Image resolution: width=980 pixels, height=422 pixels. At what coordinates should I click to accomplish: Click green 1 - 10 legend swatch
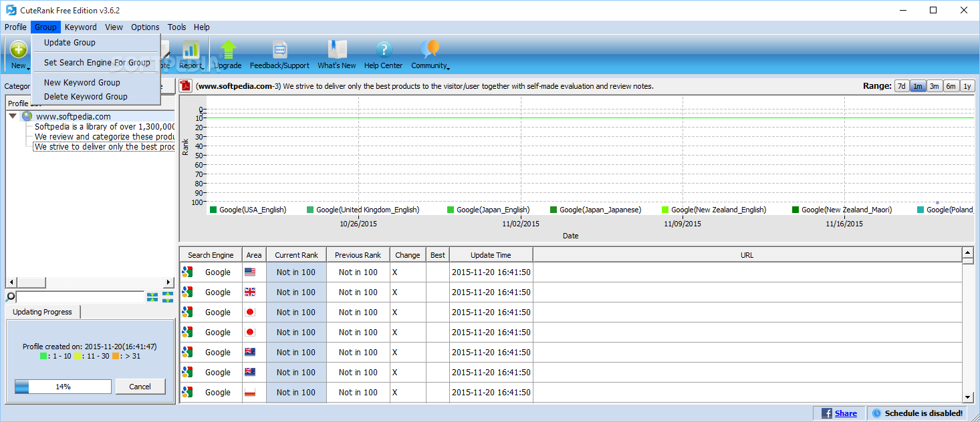pyautogui.click(x=43, y=357)
